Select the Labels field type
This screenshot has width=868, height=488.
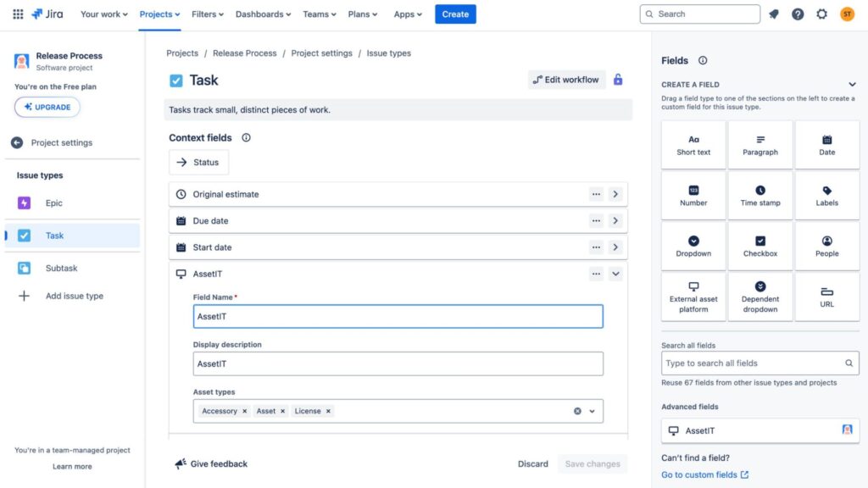click(827, 195)
